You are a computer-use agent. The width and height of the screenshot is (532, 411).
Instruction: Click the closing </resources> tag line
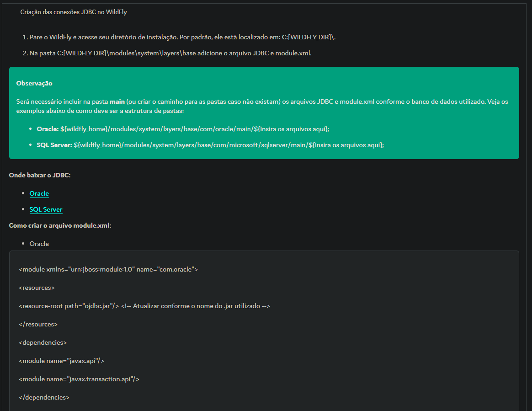click(x=38, y=324)
